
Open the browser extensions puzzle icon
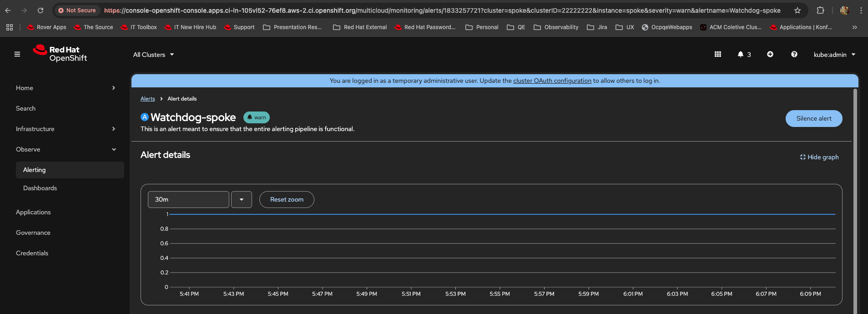(x=820, y=10)
